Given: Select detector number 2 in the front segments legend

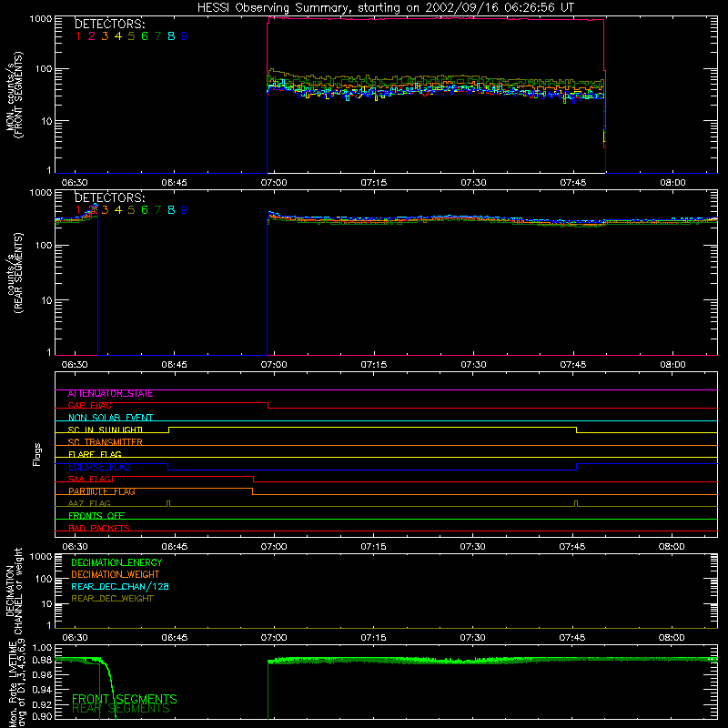Looking at the screenshot, I should pos(92,36).
